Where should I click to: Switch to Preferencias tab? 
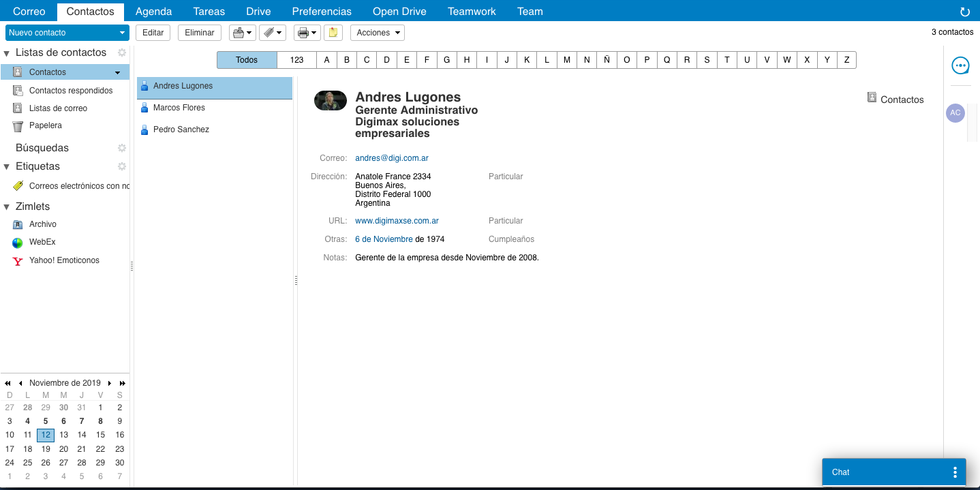(322, 12)
